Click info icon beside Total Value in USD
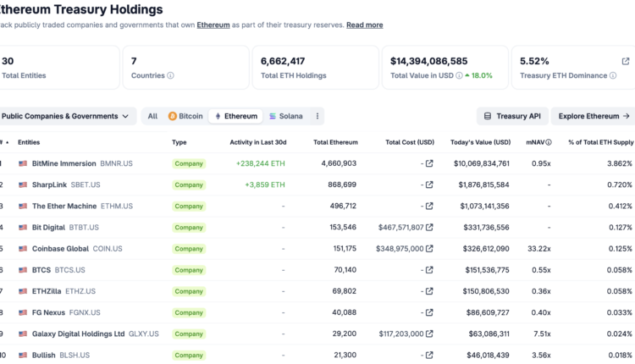The height and width of the screenshot is (364, 635). tap(459, 75)
